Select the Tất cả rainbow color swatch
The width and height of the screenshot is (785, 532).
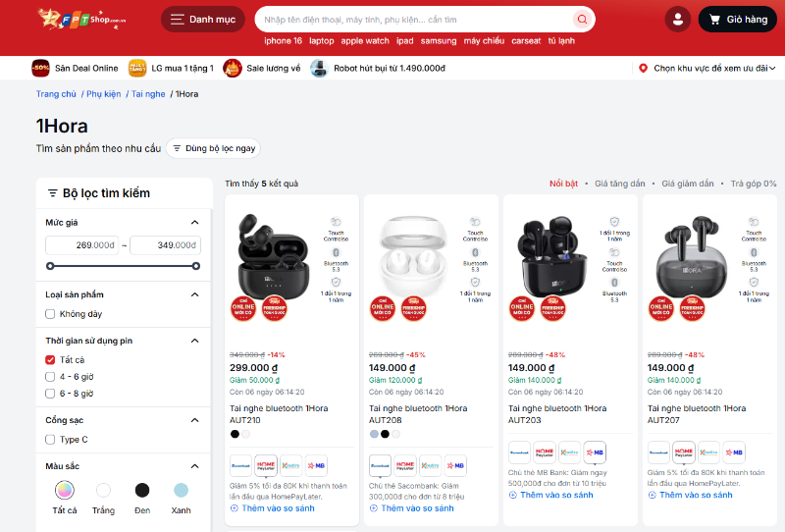[x=65, y=490]
